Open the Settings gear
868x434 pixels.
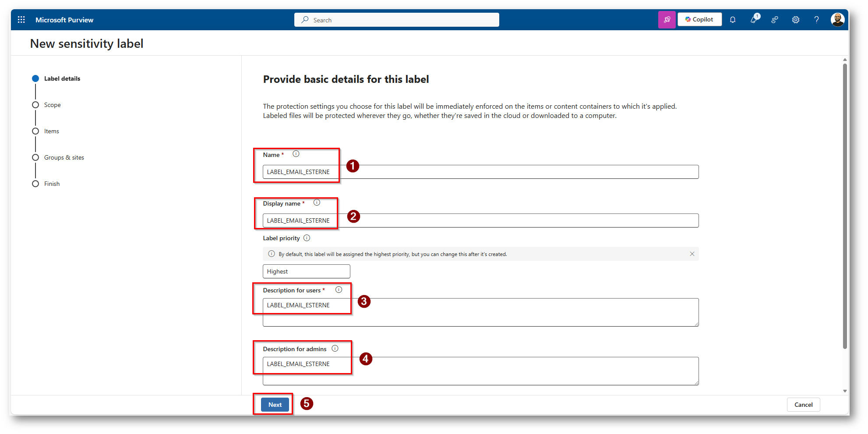[796, 20]
